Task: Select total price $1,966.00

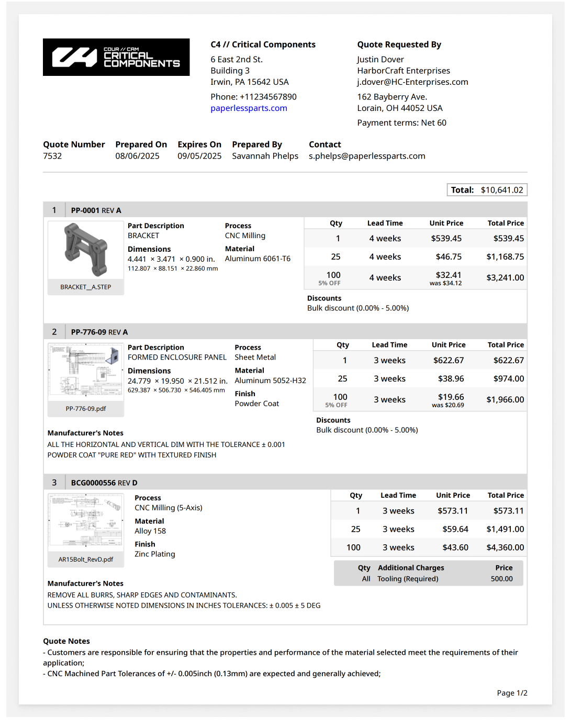Action: tap(505, 400)
